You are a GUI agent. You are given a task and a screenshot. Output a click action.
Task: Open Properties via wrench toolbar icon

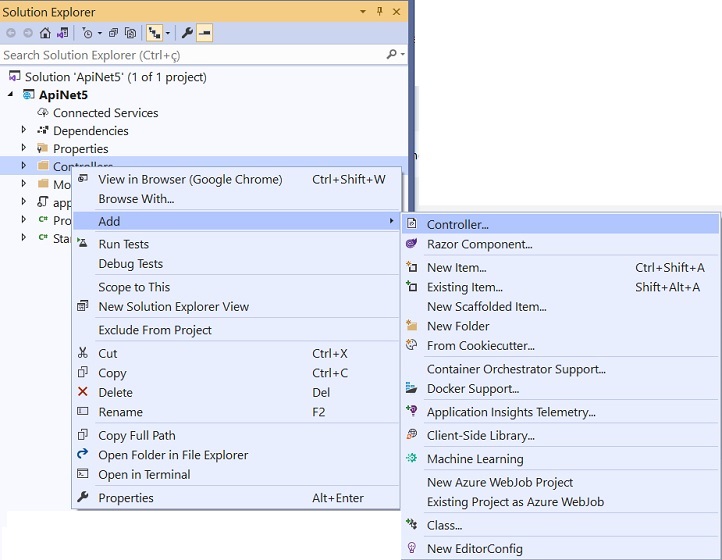point(187,33)
